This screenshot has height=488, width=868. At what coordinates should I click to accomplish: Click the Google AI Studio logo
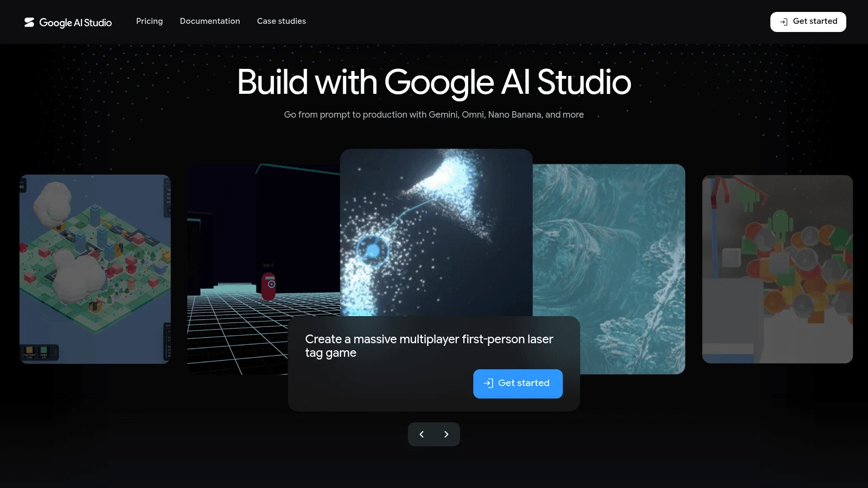tap(68, 22)
